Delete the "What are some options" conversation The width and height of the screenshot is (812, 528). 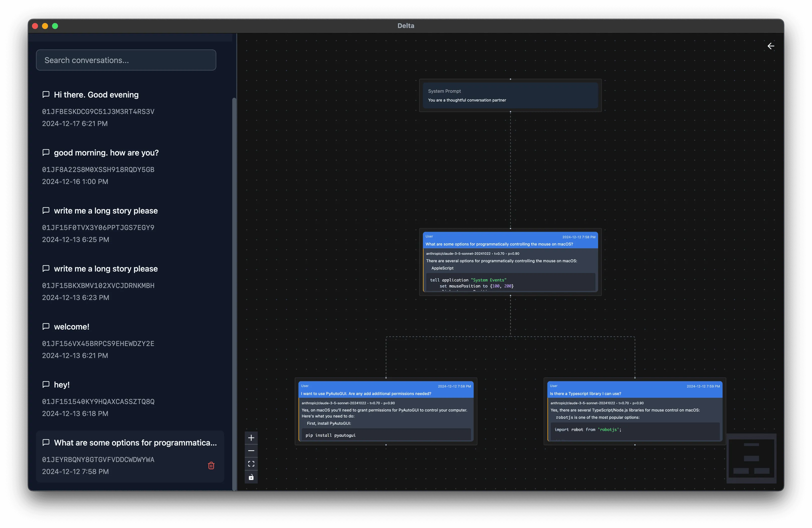[211, 465]
